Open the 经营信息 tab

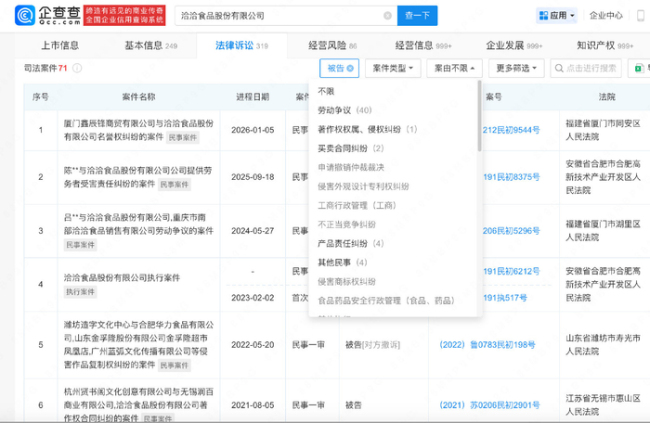pos(423,45)
